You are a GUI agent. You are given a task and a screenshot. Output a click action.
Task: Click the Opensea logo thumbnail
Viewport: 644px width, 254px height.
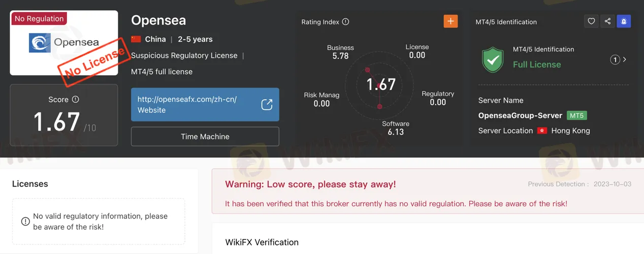coord(64,43)
